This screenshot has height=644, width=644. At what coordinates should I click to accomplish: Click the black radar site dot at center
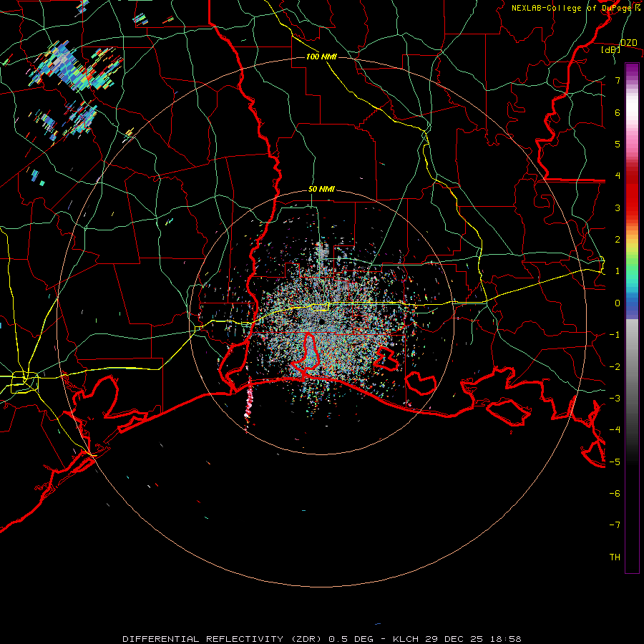tap(323, 321)
